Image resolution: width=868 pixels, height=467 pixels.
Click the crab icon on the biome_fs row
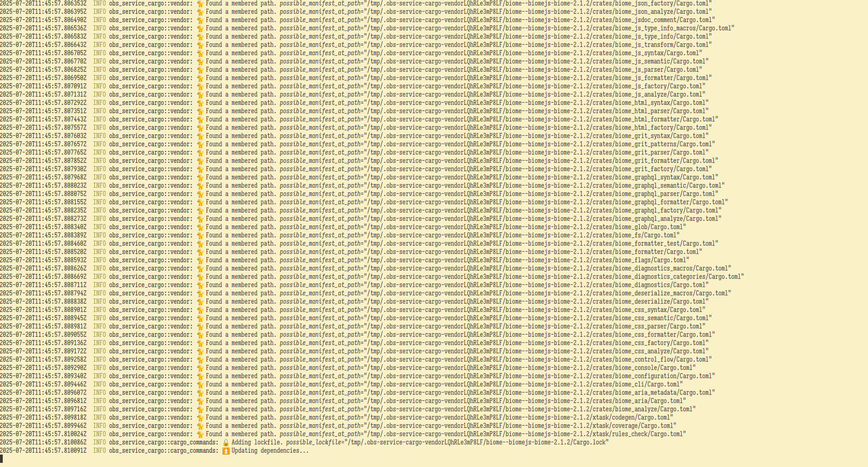[x=200, y=235]
